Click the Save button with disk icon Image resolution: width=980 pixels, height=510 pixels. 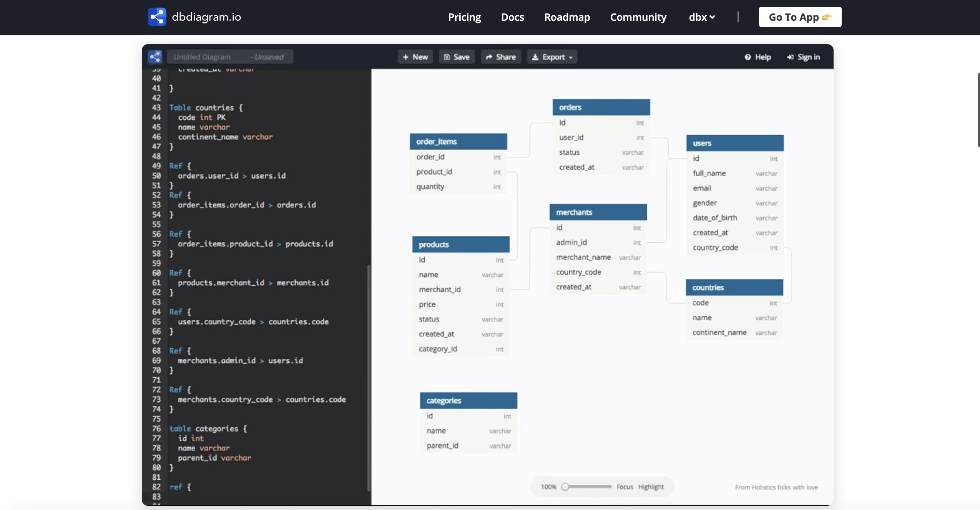[457, 57]
